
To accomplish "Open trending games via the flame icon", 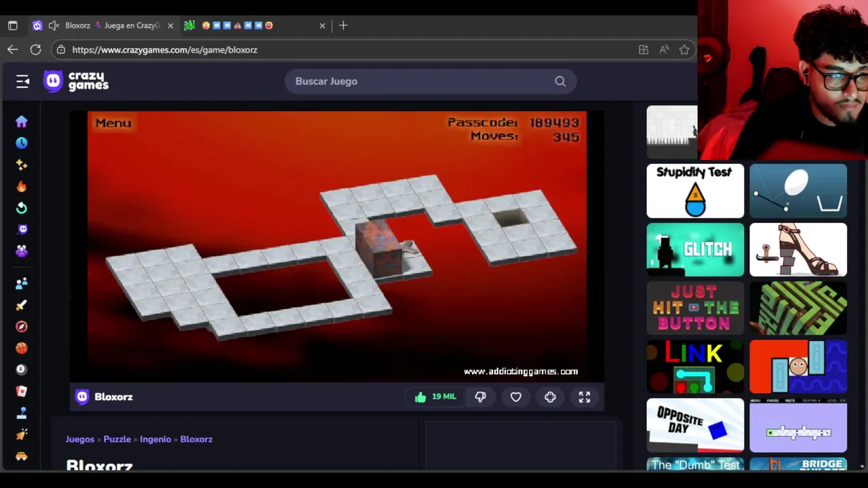I will coord(22,186).
